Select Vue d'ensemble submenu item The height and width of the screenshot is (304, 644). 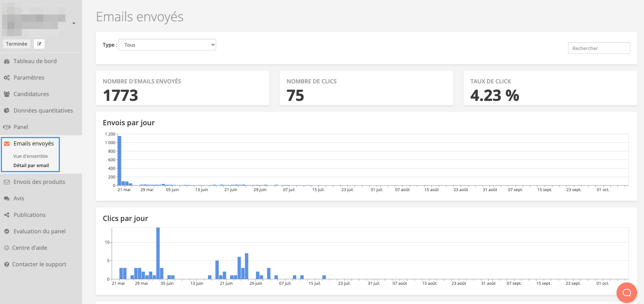pos(31,156)
